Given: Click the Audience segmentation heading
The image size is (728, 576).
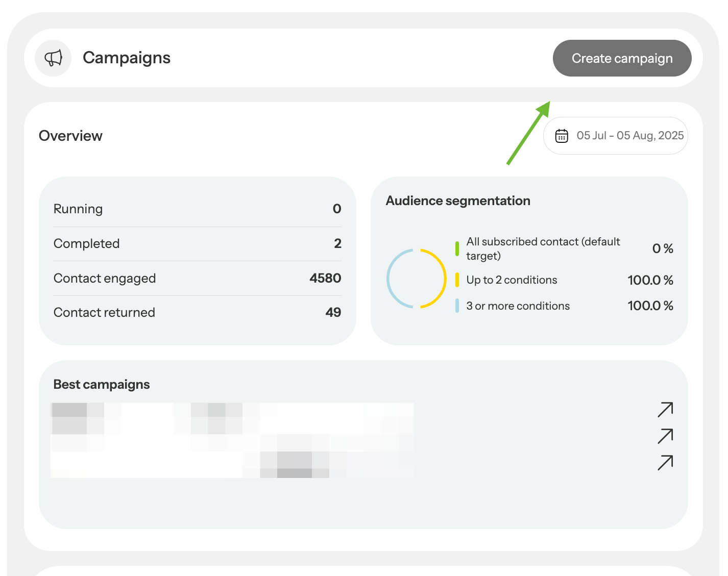Looking at the screenshot, I should [458, 201].
